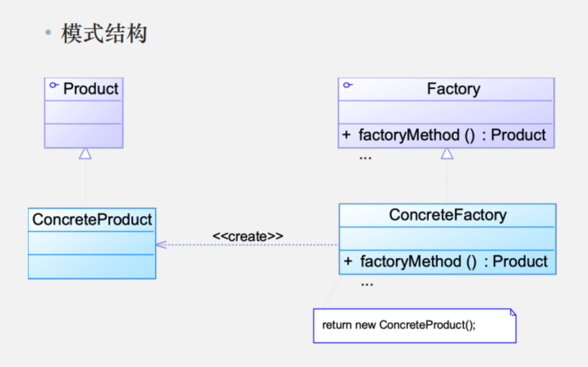Select the 模式结构 heading text
Viewport: 588px width, 367px height.
(x=104, y=35)
